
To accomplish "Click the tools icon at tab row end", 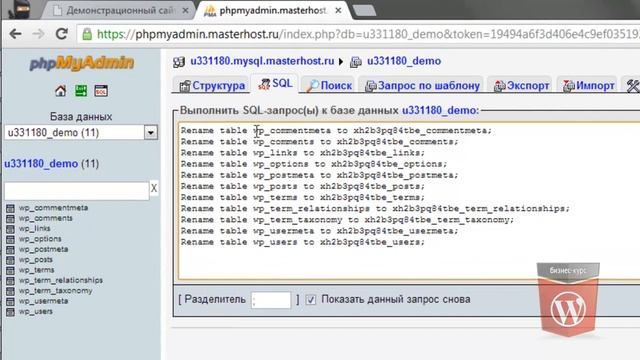I will coord(633,86).
